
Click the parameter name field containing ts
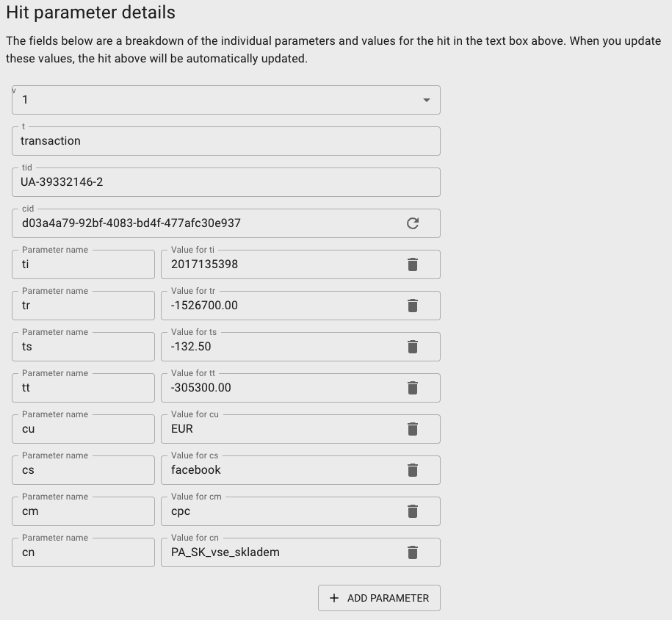tap(83, 347)
